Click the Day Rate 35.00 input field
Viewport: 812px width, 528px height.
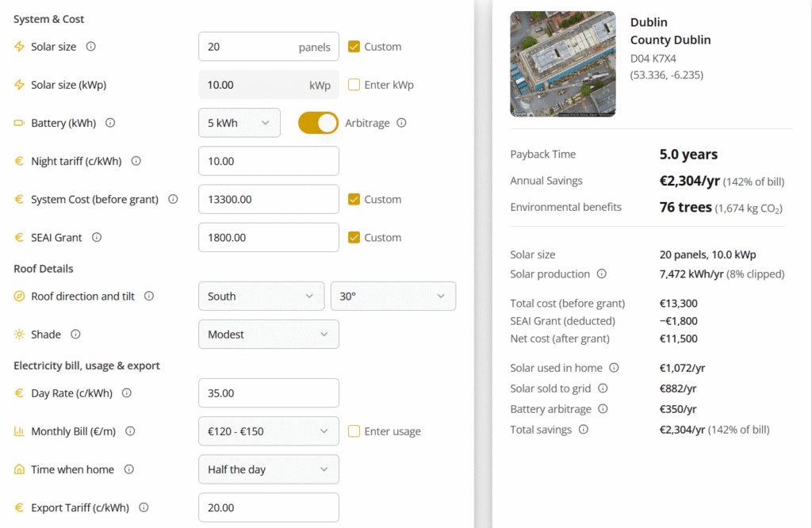[268, 393]
